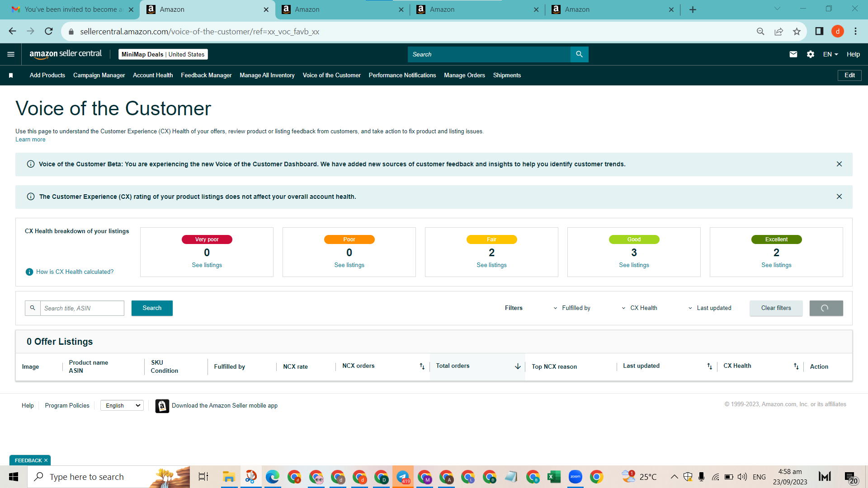The width and height of the screenshot is (868, 488).
Task: Open the Seller Central hamburger menu
Action: (11, 54)
